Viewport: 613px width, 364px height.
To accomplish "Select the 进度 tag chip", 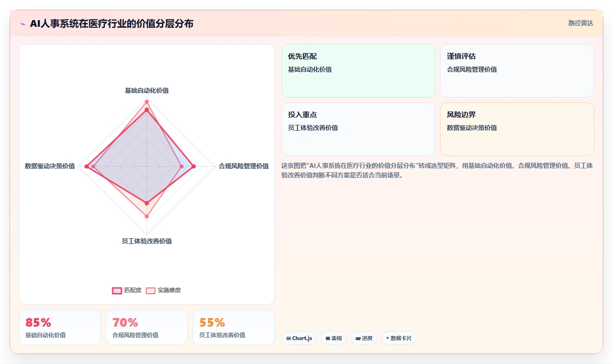I will [x=364, y=338].
